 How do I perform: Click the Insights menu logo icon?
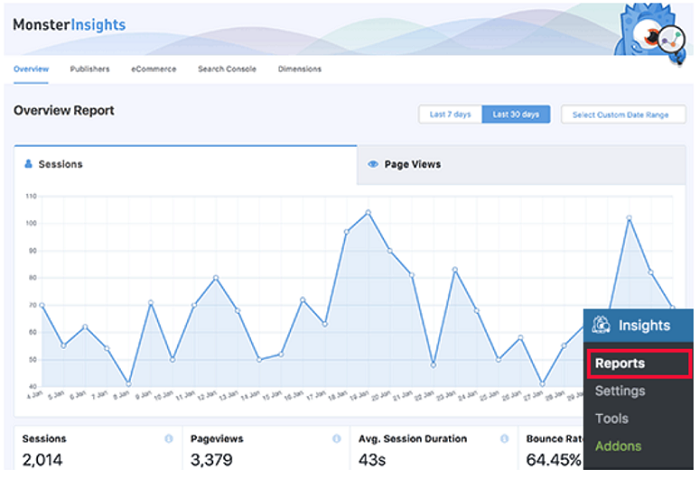click(601, 325)
